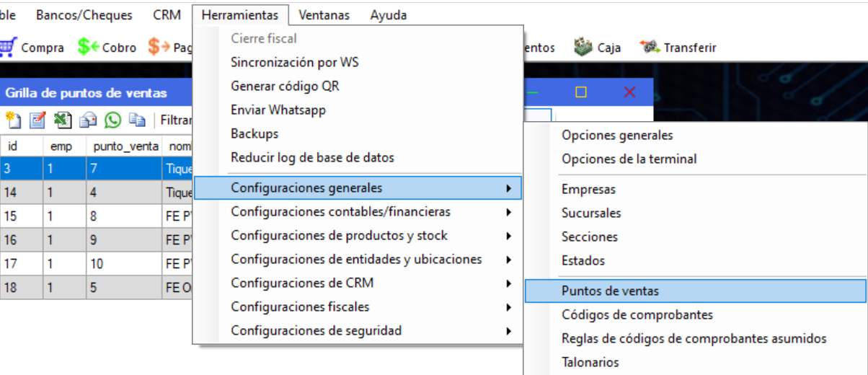Export the grid with the Excel icon
The width and height of the screenshot is (868, 375).
point(63,120)
